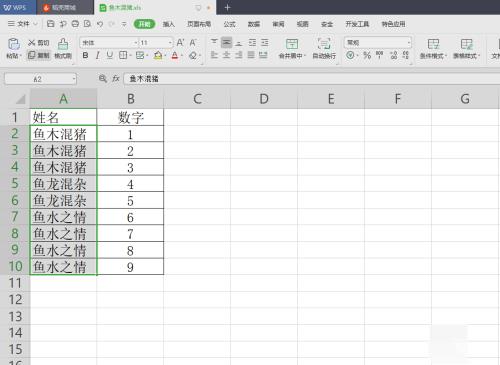Cut the selection with 剪切
Screen dimensions: 500x365
tap(39, 43)
